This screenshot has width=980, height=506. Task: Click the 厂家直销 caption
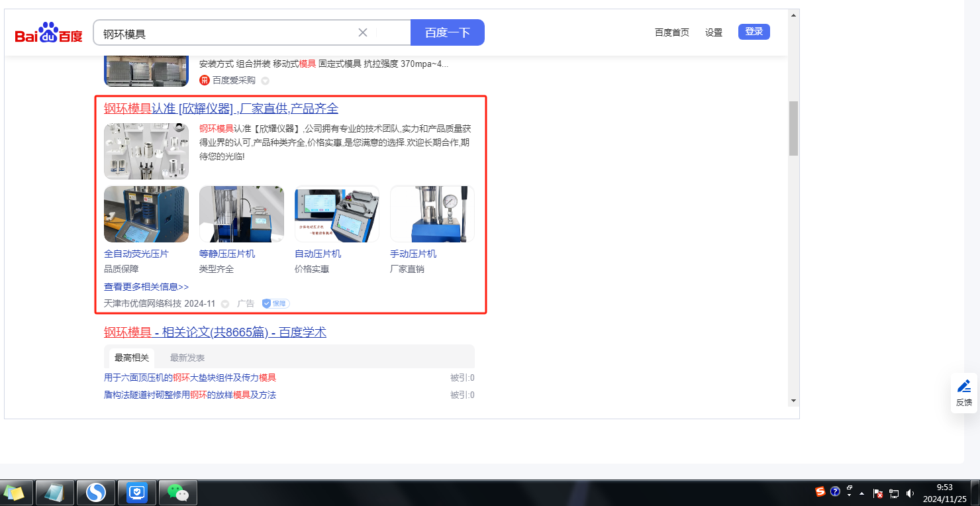click(x=407, y=269)
